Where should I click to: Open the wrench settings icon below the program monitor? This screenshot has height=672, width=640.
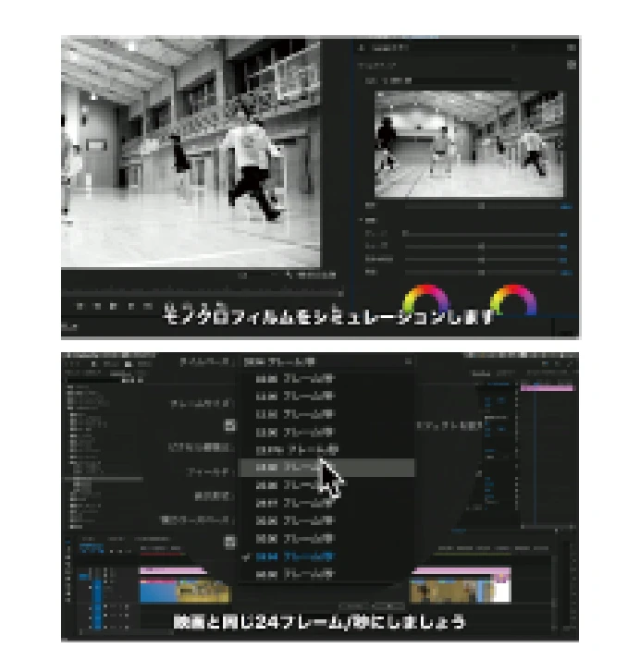click(289, 275)
